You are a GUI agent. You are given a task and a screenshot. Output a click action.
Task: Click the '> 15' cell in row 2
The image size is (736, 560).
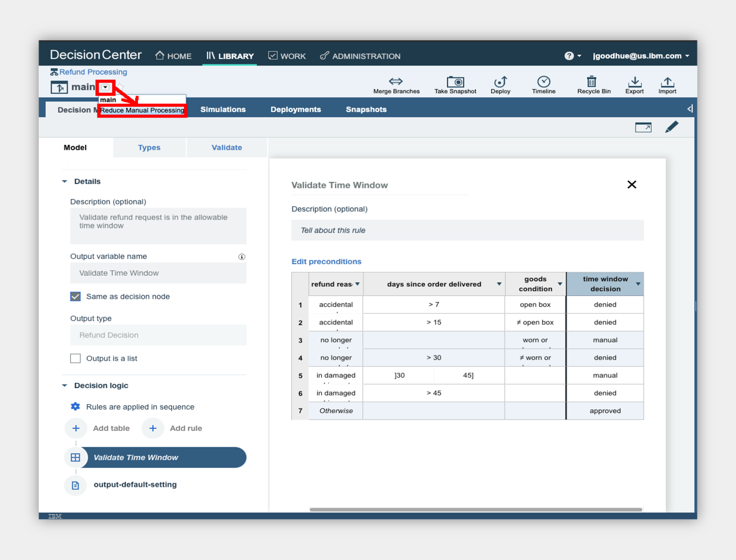click(x=434, y=322)
